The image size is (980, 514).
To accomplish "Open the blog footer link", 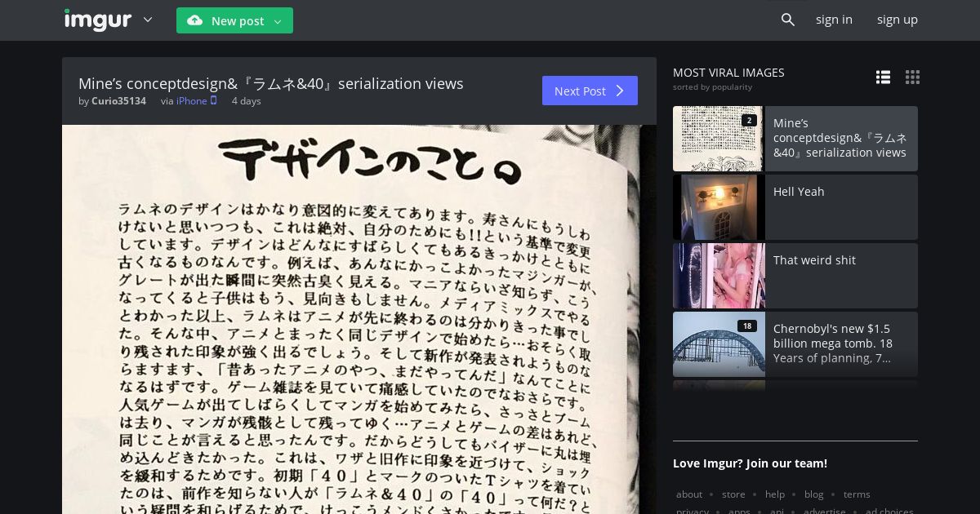I will pos(813,494).
